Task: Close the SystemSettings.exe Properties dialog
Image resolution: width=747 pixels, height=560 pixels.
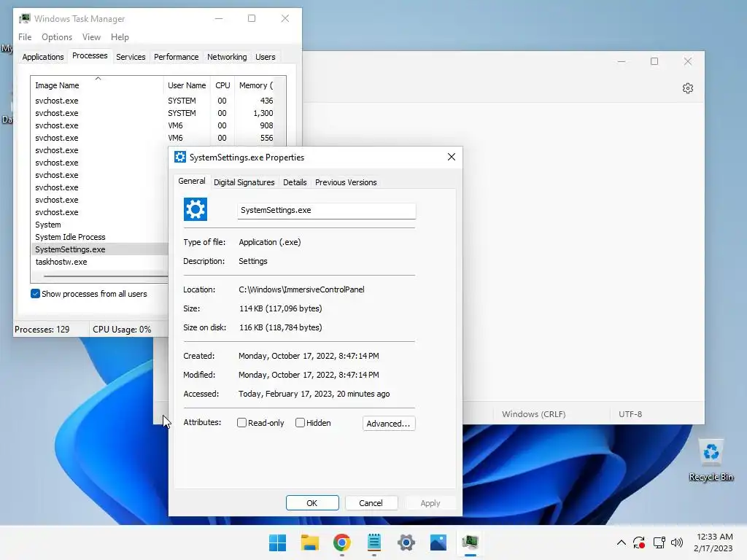Action: point(451,157)
